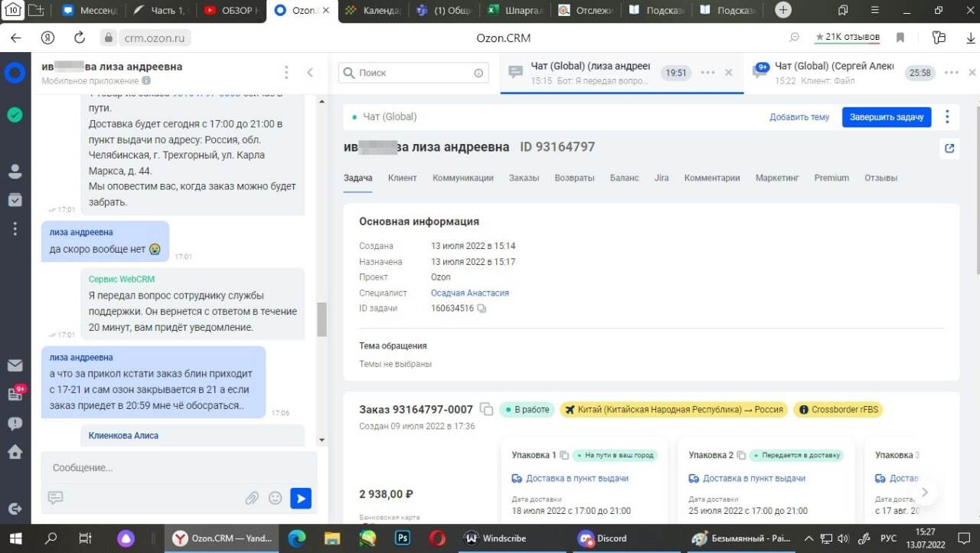Click Завершить задачу button
This screenshot has height=553, width=980.
click(x=887, y=117)
